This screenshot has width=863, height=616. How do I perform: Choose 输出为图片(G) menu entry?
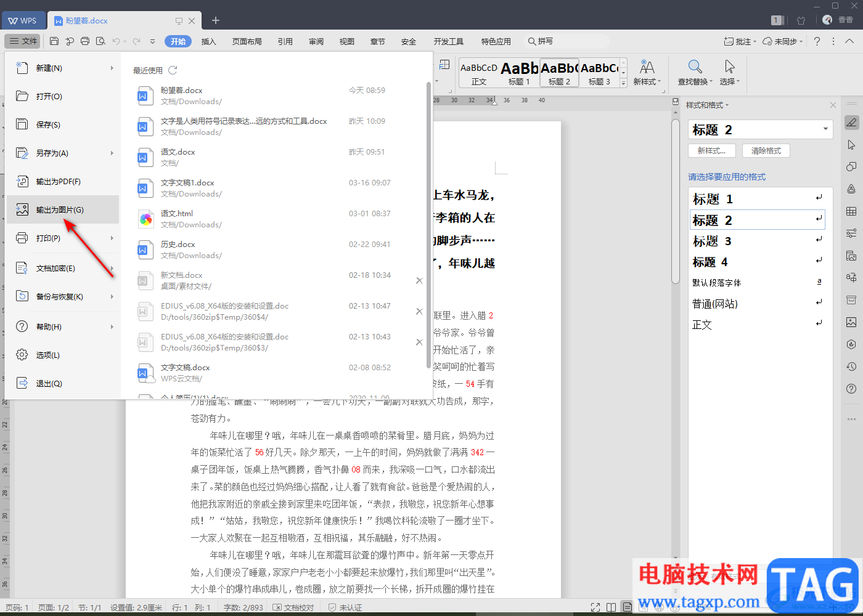[63, 209]
